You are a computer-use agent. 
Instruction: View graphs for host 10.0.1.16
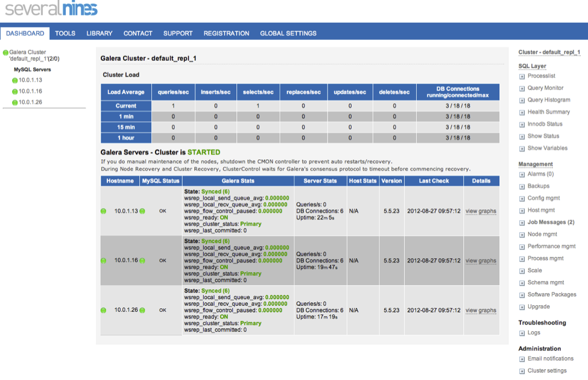[481, 261]
